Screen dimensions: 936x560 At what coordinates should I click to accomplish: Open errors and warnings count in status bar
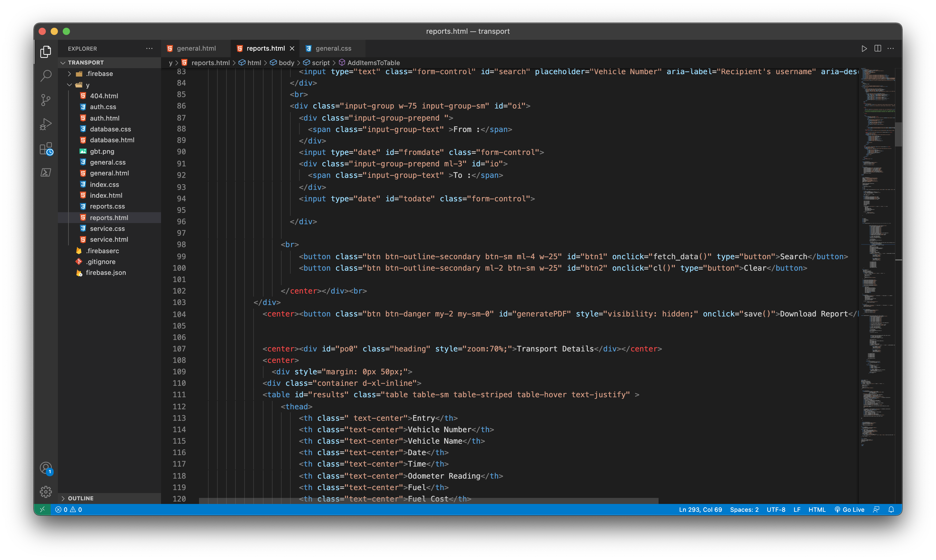(x=69, y=509)
